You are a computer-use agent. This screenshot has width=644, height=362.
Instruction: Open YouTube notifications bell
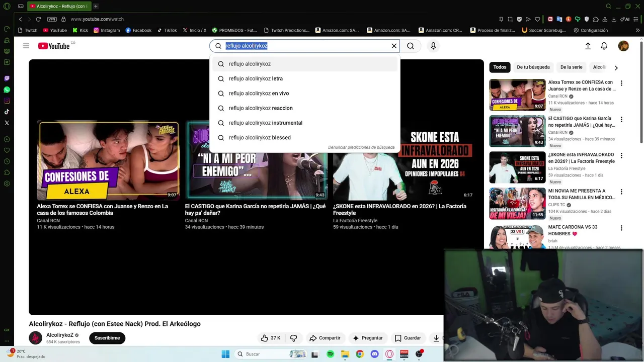point(604,46)
